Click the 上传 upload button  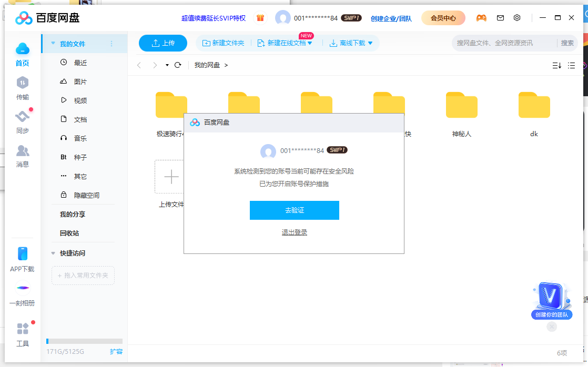pos(163,43)
